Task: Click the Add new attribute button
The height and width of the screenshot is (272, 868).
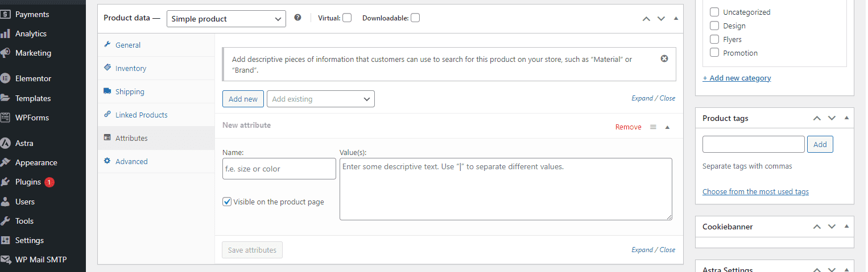Action: pyautogui.click(x=243, y=99)
